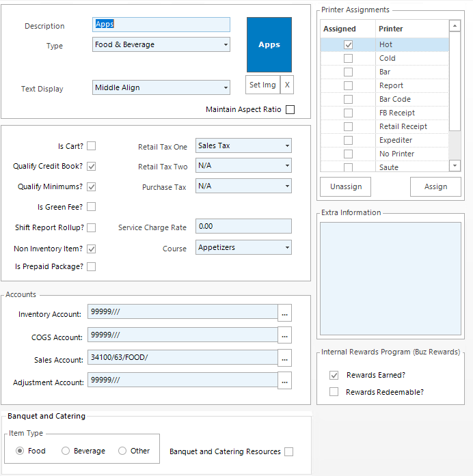Click the Description field containing Apps
Image resolution: width=473 pixels, height=476 pixels.
coord(161,25)
